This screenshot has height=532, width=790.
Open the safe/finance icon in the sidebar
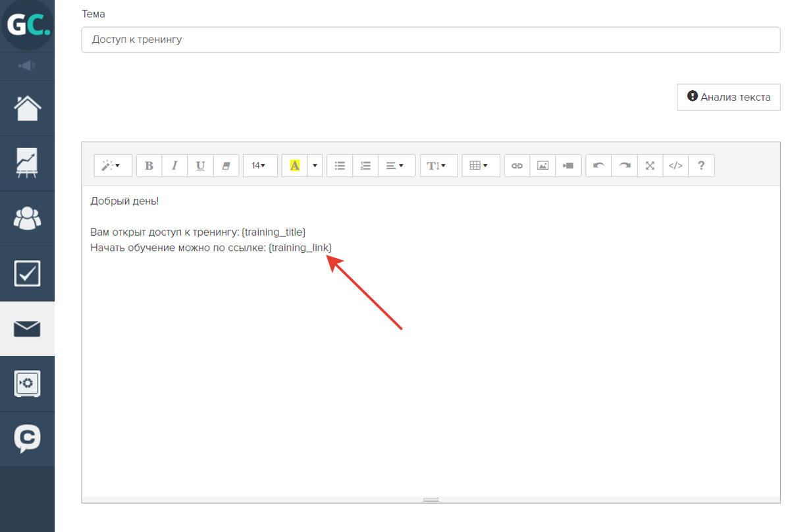click(x=27, y=384)
